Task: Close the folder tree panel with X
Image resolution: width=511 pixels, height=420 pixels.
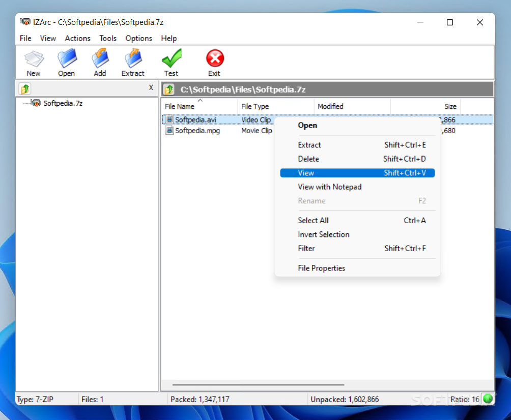Action: coord(151,87)
